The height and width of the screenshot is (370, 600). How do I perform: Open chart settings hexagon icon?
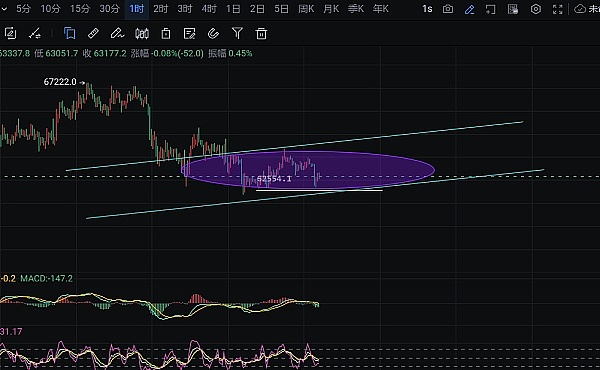536,9
